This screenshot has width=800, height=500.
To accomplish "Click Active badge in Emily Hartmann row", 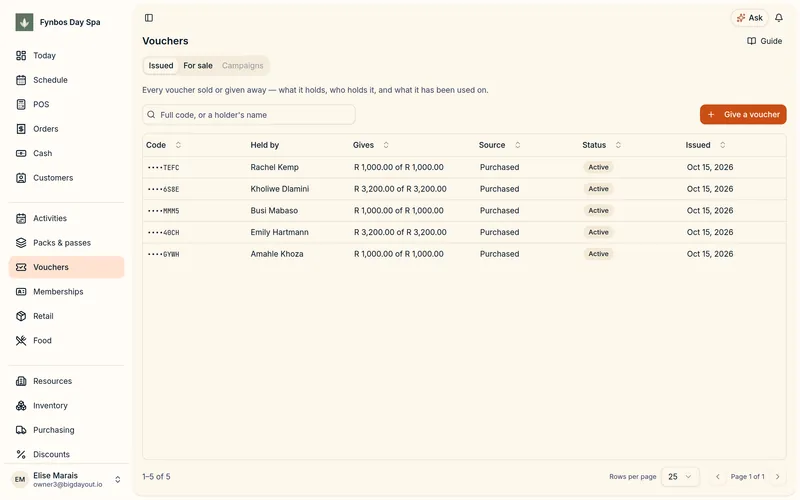I will point(598,232).
